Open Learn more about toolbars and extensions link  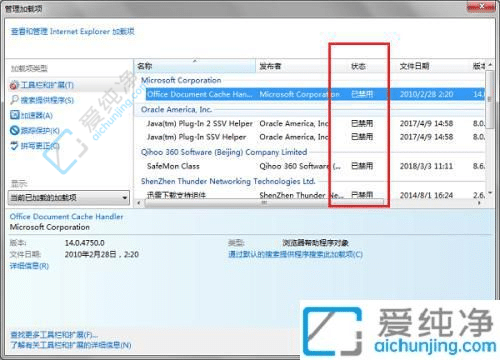71,345
